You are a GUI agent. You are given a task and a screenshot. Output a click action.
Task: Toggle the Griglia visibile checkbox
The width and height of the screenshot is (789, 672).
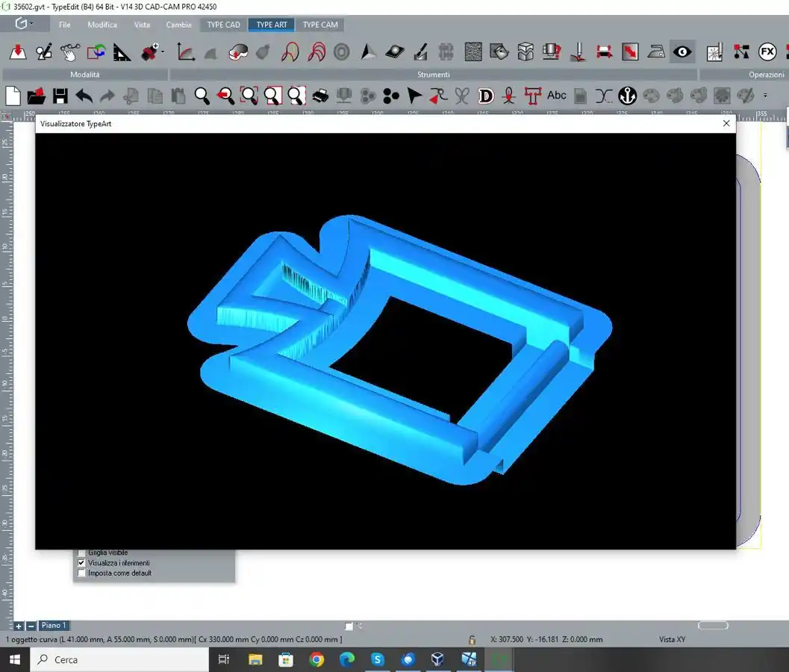coord(81,553)
